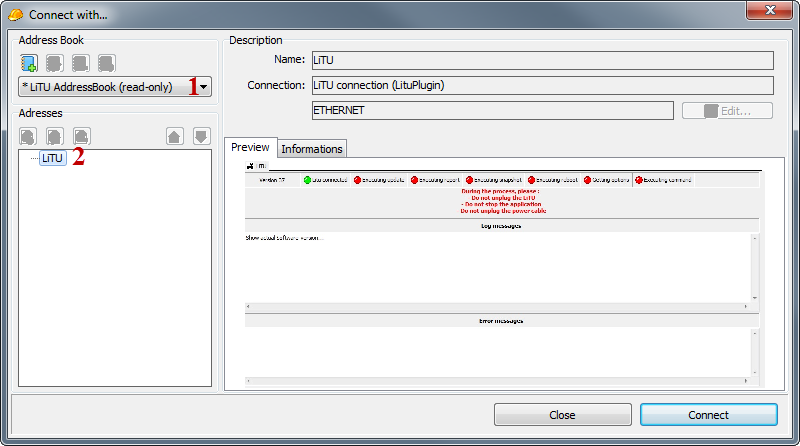The width and height of the screenshot is (800, 446).
Task: Click the Close button
Action: tap(562, 415)
